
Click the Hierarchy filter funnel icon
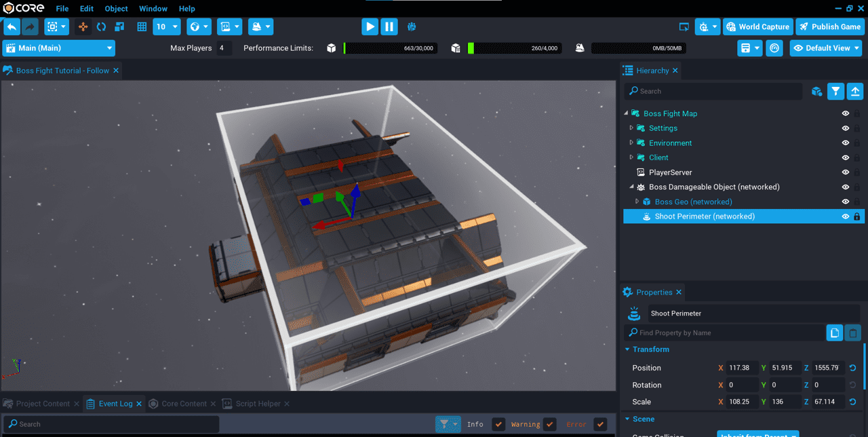pos(835,91)
